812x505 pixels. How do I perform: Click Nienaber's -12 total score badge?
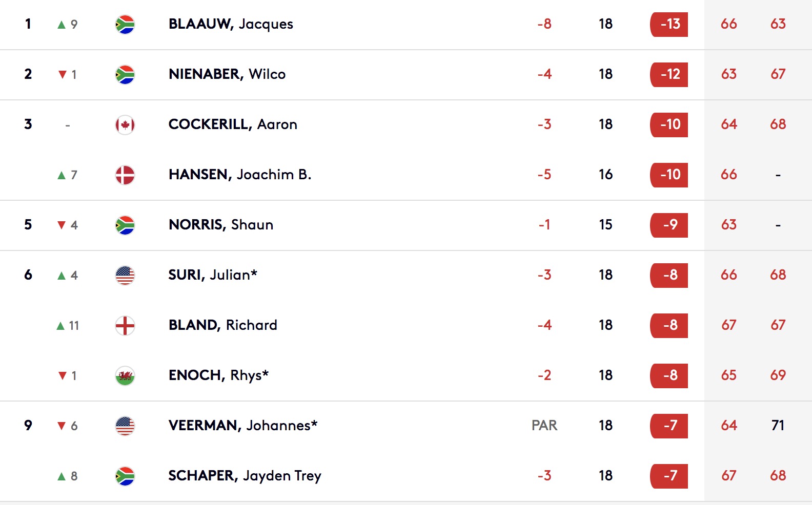[669, 74]
